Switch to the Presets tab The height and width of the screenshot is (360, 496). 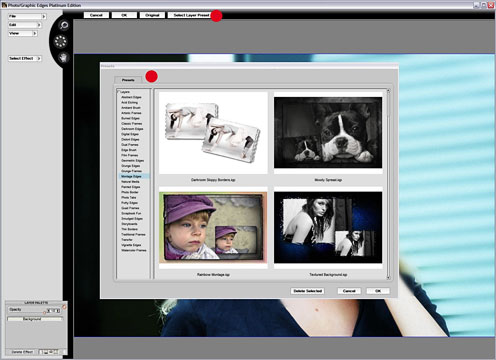(x=128, y=80)
